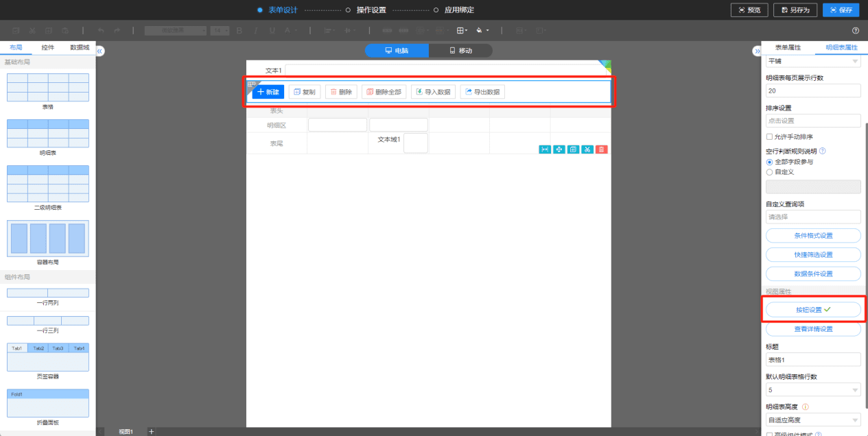
Task: Open 快捷筛选设置 settings
Action: [813, 255]
